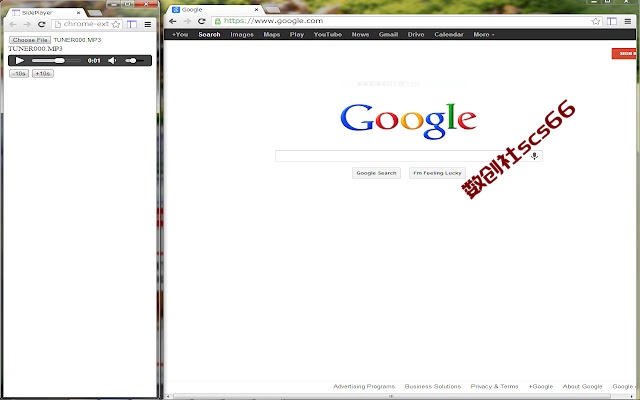Open News in the Google bar
Viewport: 640px width, 400px height.
360,35
